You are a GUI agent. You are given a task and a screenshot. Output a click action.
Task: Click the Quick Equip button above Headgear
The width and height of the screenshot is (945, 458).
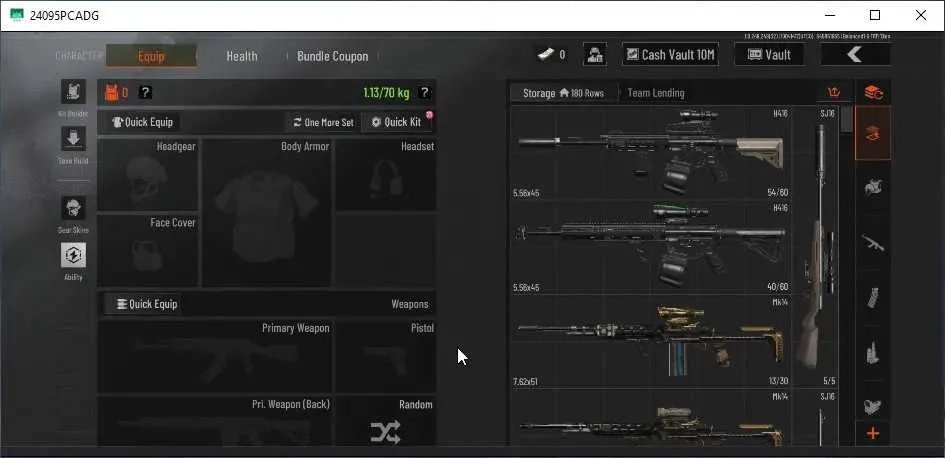click(143, 122)
